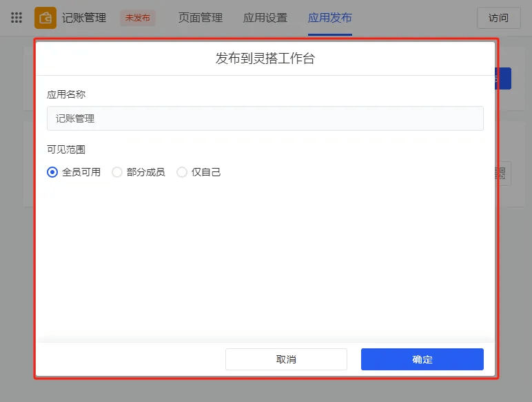Switch to the 应用设置 tab

(x=265, y=18)
